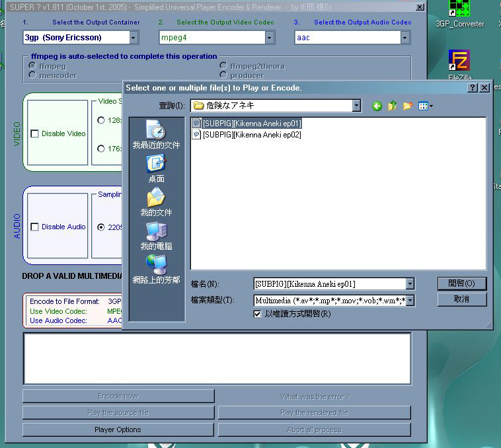This screenshot has width=501, height=448.
Task: Click the folder icon in 查詢 location box
Action: pyautogui.click(x=199, y=106)
